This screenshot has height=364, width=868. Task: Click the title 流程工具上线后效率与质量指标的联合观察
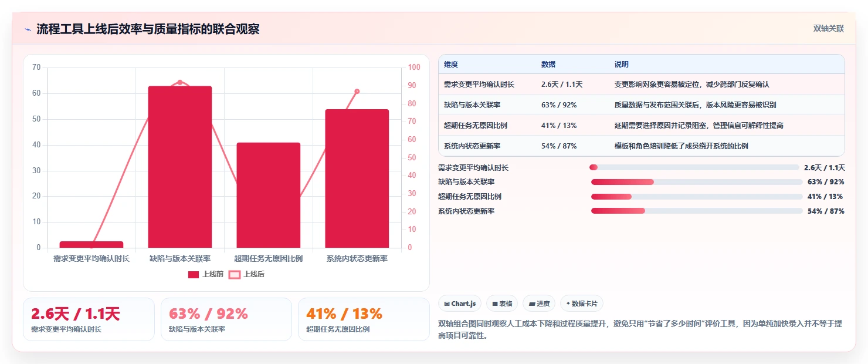pyautogui.click(x=148, y=29)
